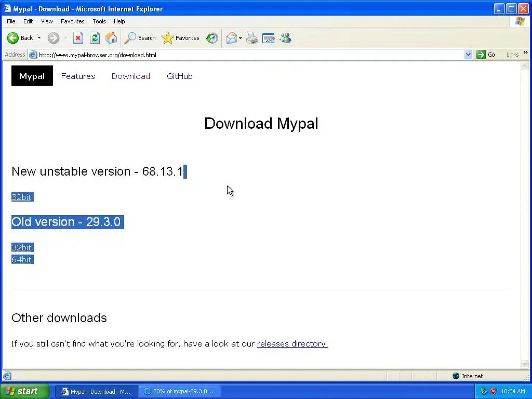Print the page with printer icon
This screenshot has width=532, height=399.
click(x=252, y=38)
